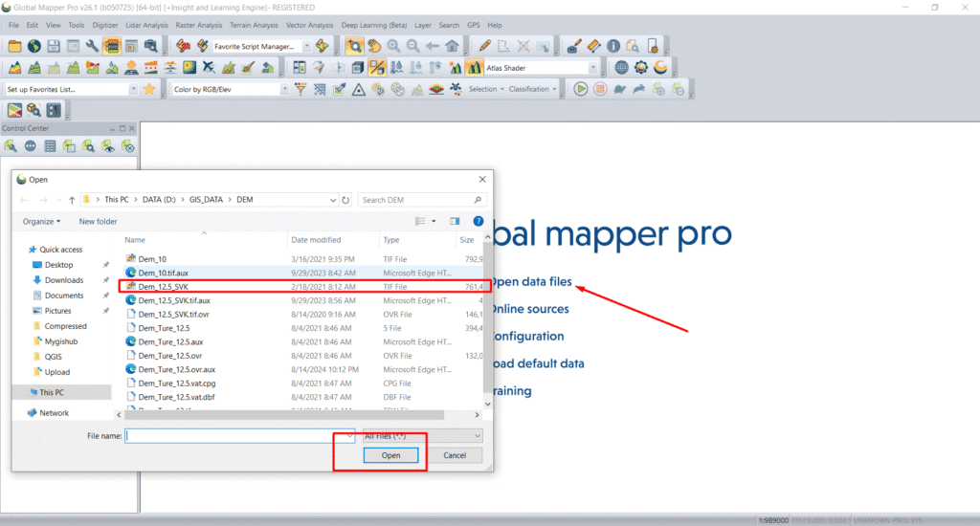The height and width of the screenshot is (526, 980).
Task: Open the view options dropdown arrow
Action: (434, 221)
